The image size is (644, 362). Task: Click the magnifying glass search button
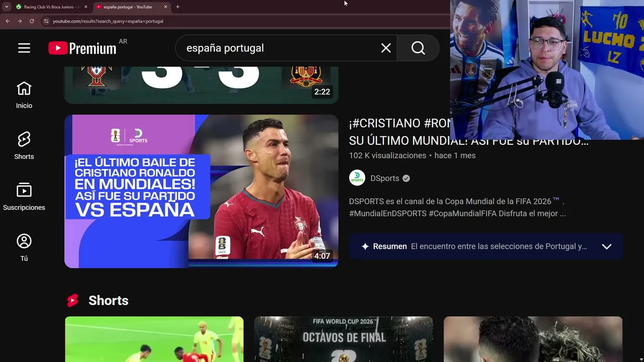tap(418, 48)
